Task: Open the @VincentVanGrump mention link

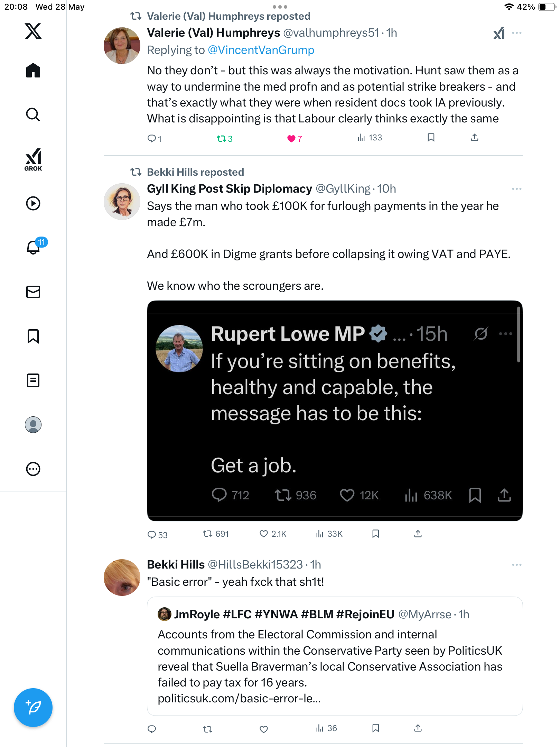Action: (x=261, y=50)
